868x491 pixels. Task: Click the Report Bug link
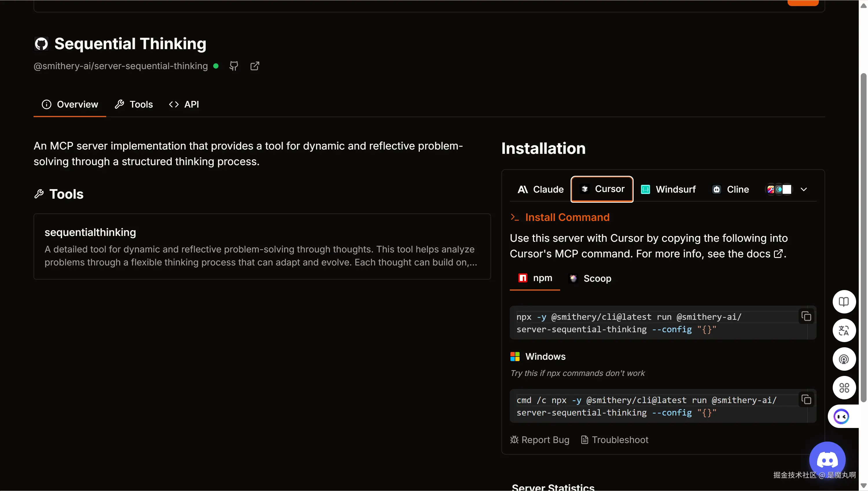[x=540, y=440]
